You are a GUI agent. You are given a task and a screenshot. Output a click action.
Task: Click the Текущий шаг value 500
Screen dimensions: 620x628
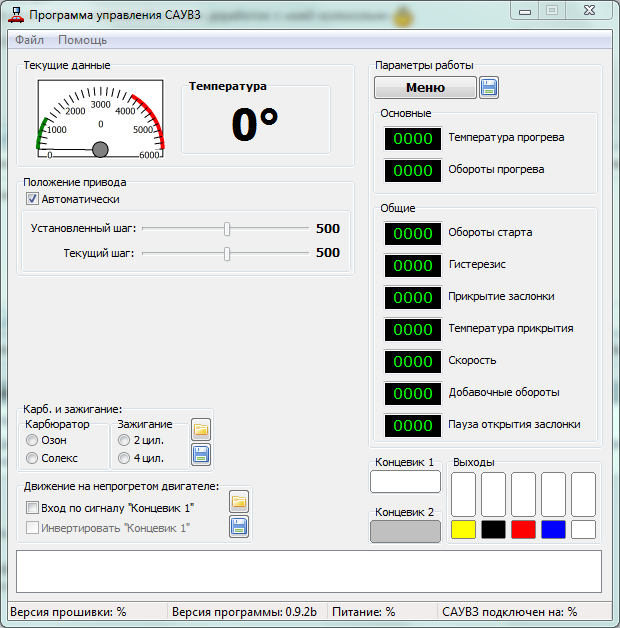[x=328, y=252]
